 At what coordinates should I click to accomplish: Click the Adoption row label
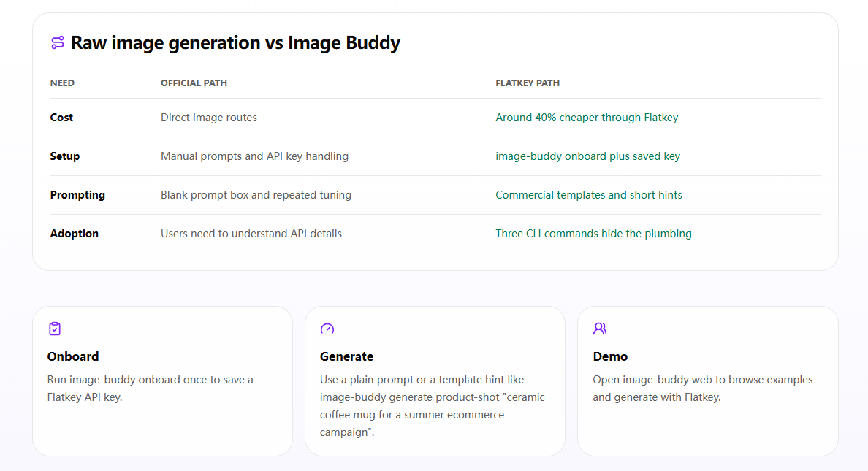tap(75, 234)
